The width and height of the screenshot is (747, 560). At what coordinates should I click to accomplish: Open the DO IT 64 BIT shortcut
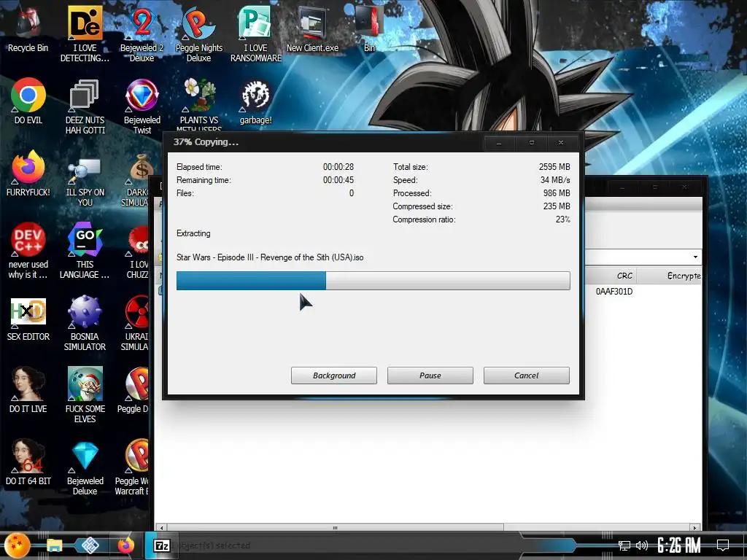click(x=28, y=462)
